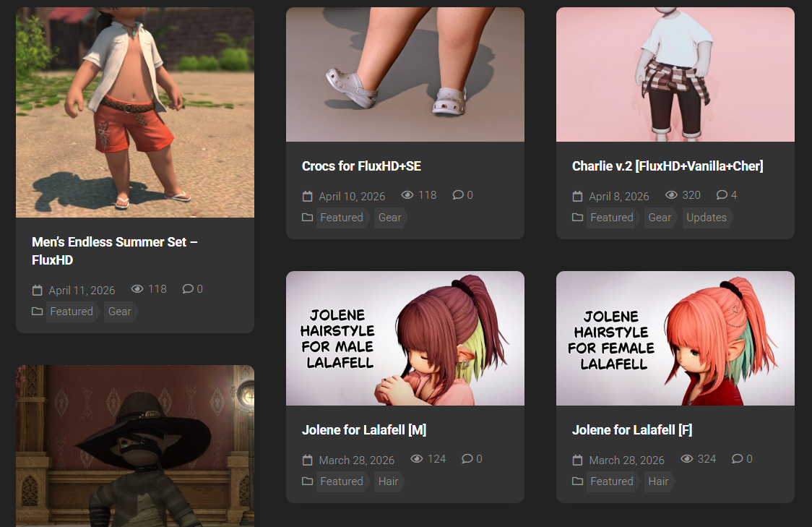Open comments bubble on Charlie v.2 card
This screenshot has width=812, height=527.
(x=722, y=195)
